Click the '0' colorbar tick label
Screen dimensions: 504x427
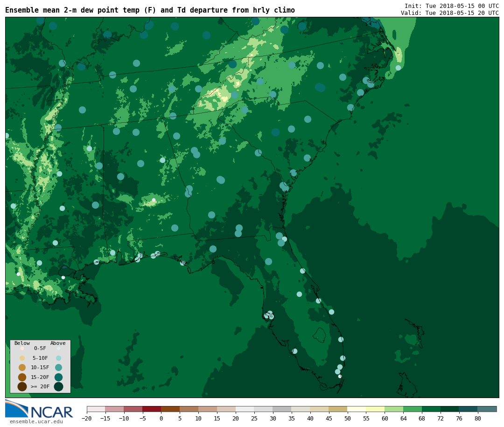click(x=161, y=418)
